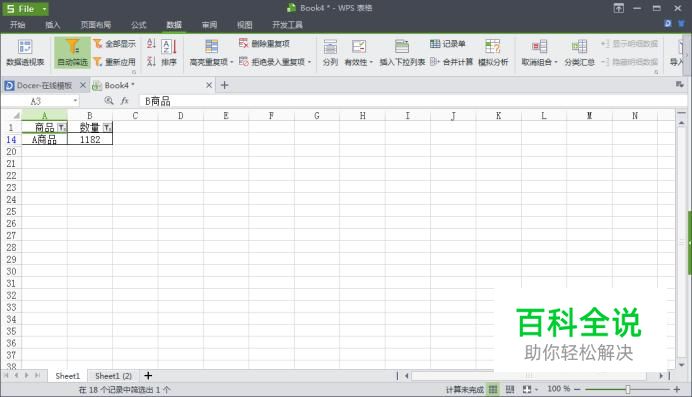Toggle full screen view icon in status bar

(x=527, y=389)
